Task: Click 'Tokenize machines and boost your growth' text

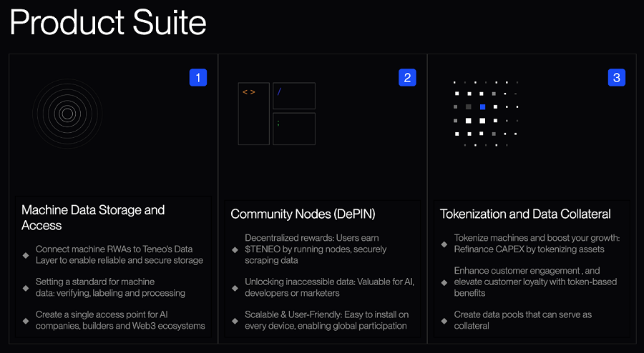Action: coord(537,244)
